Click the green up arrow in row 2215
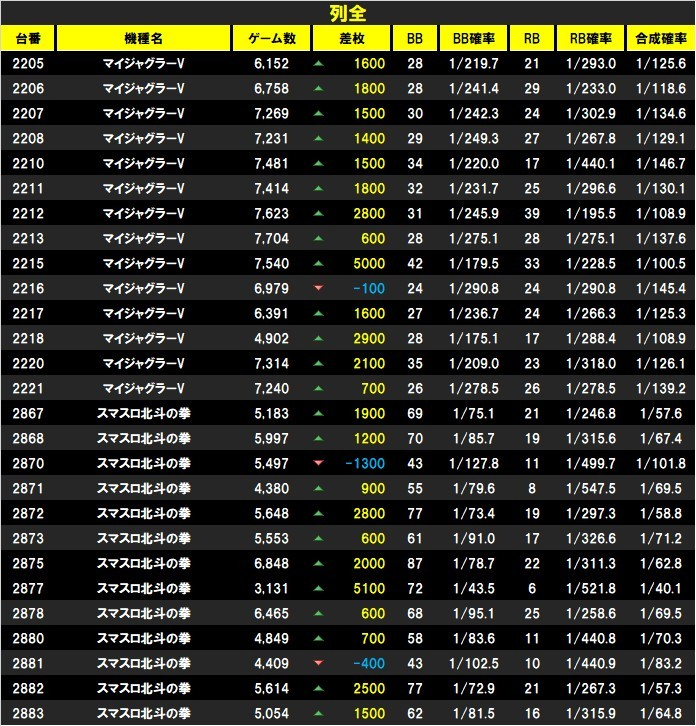696x726 pixels. (318, 263)
